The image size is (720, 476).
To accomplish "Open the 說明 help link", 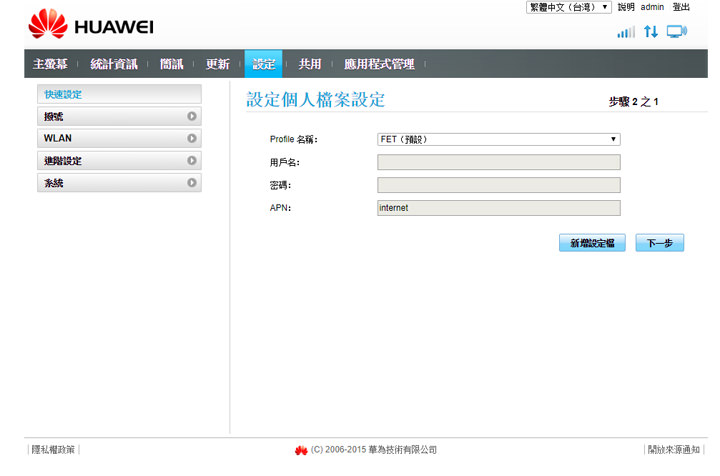I will 626,7.
